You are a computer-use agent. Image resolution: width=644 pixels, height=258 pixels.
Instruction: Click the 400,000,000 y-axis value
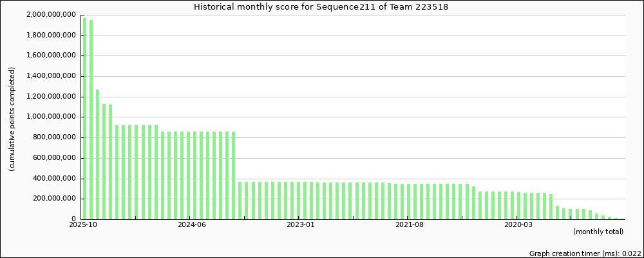tap(55, 179)
